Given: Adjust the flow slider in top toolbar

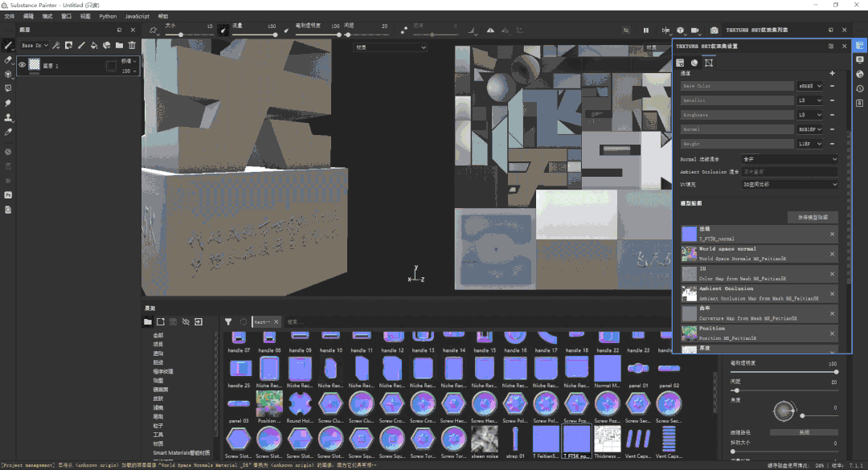Looking at the screenshot, I should tap(255, 35).
